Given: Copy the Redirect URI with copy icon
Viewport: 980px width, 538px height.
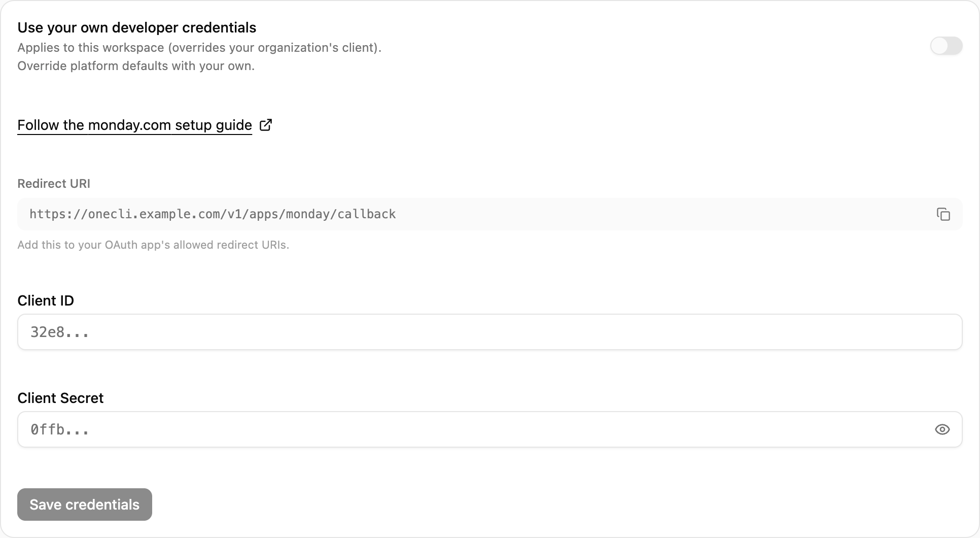Looking at the screenshot, I should pyautogui.click(x=943, y=214).
